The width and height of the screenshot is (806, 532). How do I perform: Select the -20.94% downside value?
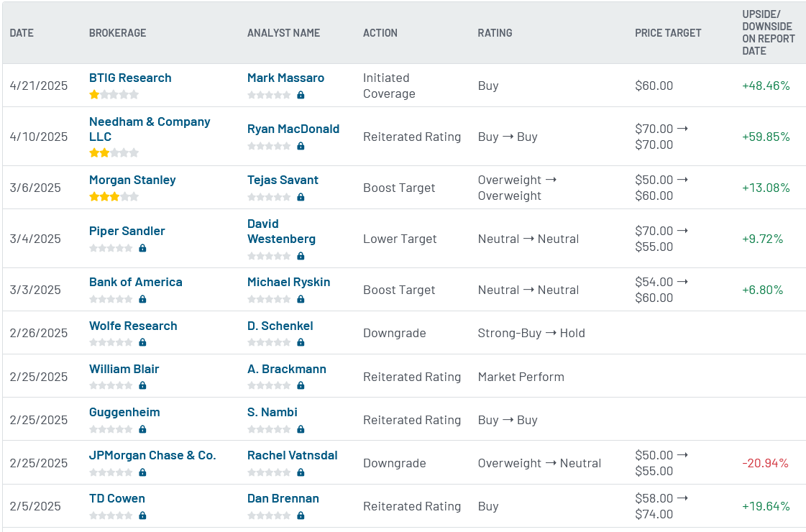coord(766,463)
